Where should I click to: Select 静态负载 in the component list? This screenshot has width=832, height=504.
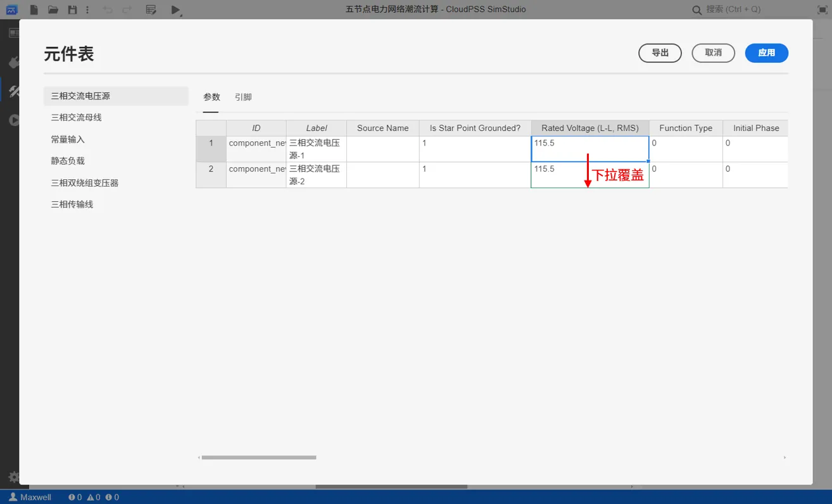coord(116,161)
